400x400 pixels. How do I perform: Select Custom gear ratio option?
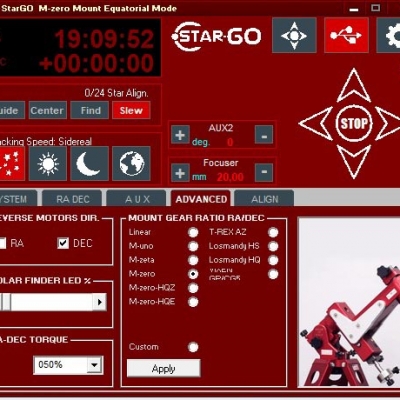(193, 347)
